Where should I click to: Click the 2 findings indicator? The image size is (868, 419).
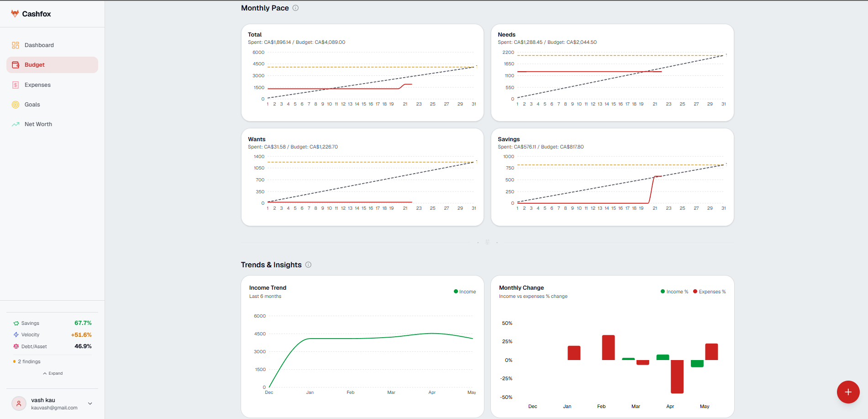tap(27, 361)
